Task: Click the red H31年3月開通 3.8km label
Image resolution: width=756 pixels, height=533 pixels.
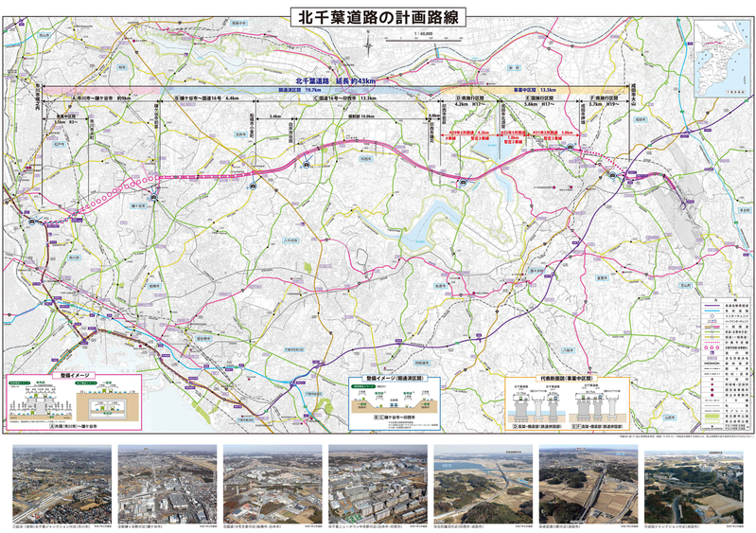Action: click(x=553, y=132)
